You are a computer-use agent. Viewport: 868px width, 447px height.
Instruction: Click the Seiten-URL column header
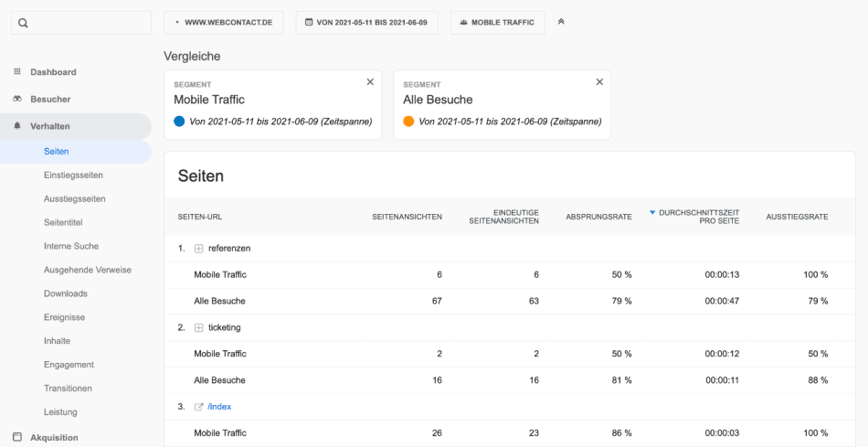click(x=200, y=217)
